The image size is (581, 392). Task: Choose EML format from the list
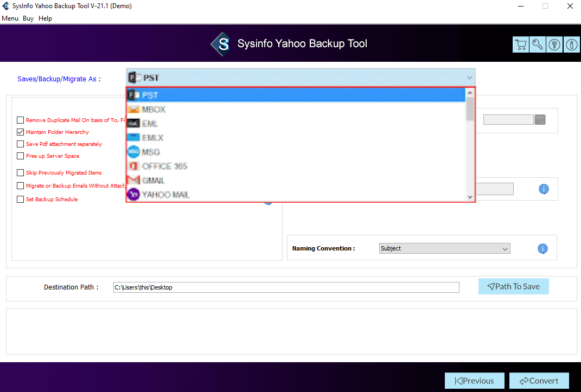(296, 123)
